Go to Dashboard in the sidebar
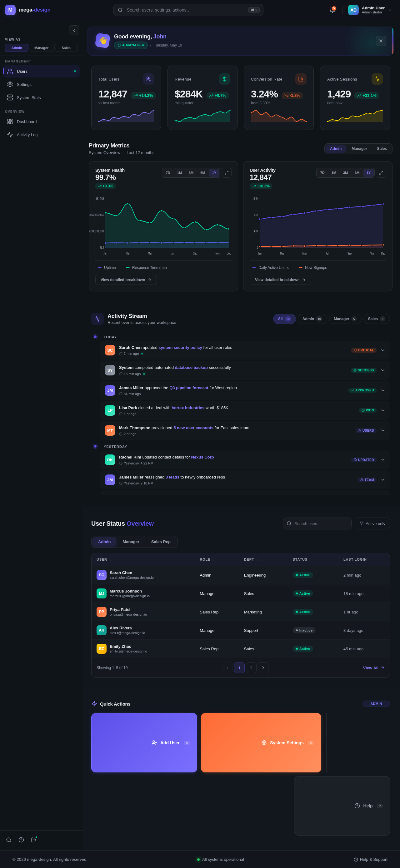The height and width of the screenshot is (868, 400). click(42, 122)
